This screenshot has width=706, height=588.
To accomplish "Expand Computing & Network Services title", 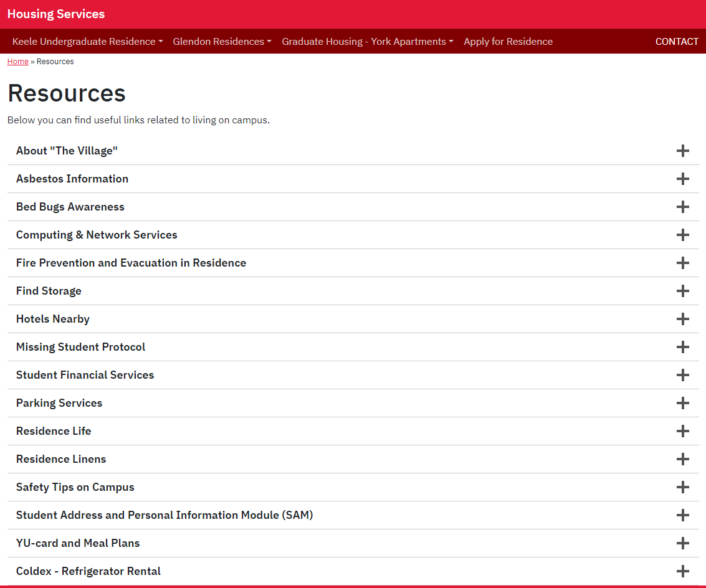I will pos(97,235).
